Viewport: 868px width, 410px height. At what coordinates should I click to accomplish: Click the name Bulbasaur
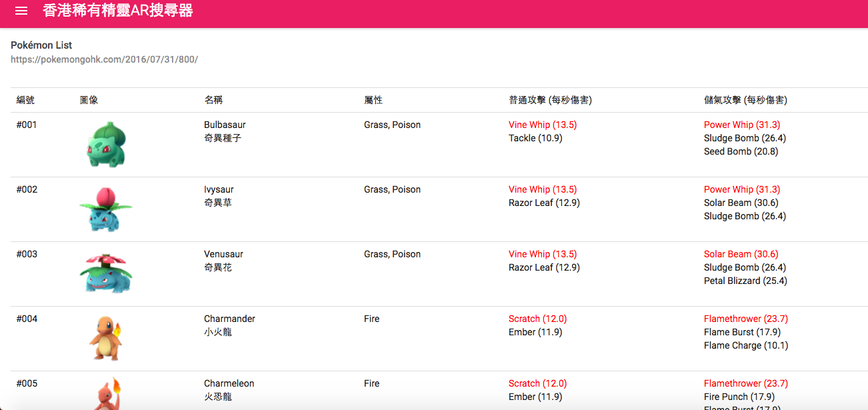coord(225,125)
